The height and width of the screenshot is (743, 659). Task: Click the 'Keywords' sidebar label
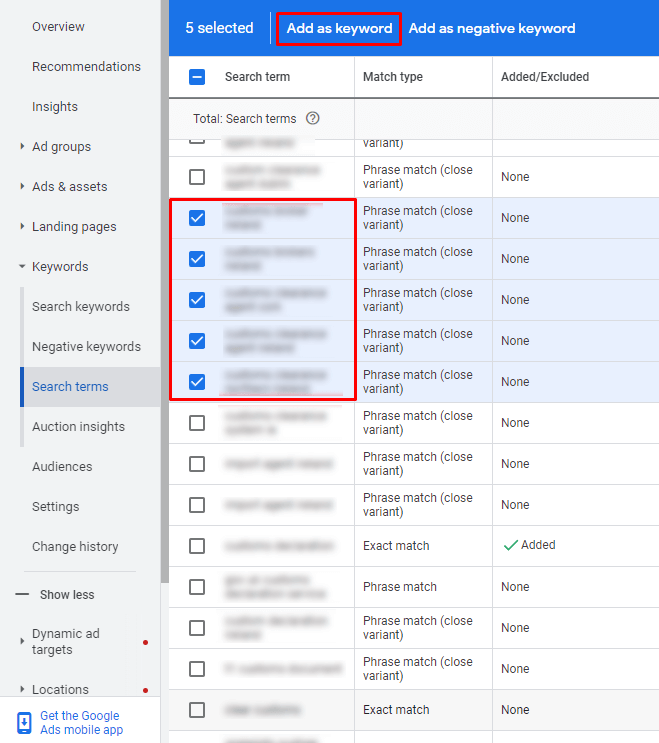[60, 266]
